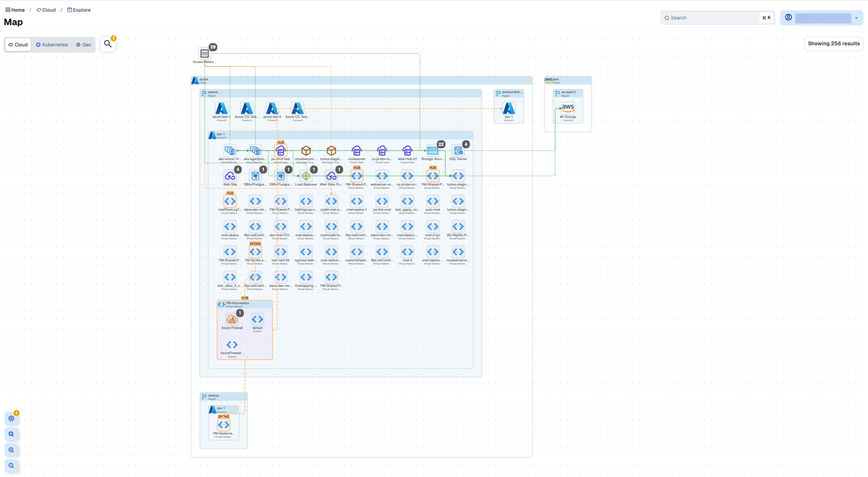Image resolution: width=868 pixels, height=477 pixels.
Task: Select the test_rahul_3_v virtual network
Action: coord(230,277)
